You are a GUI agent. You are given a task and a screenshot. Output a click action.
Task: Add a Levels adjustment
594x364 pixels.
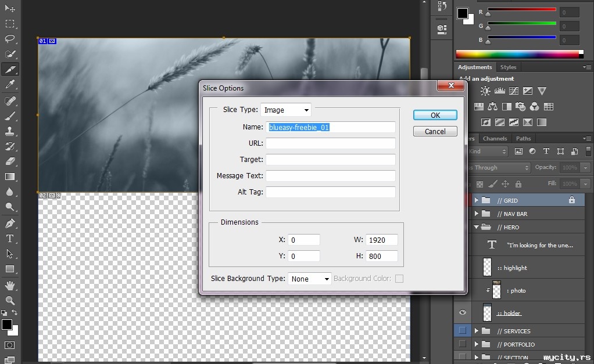point(499,91)
